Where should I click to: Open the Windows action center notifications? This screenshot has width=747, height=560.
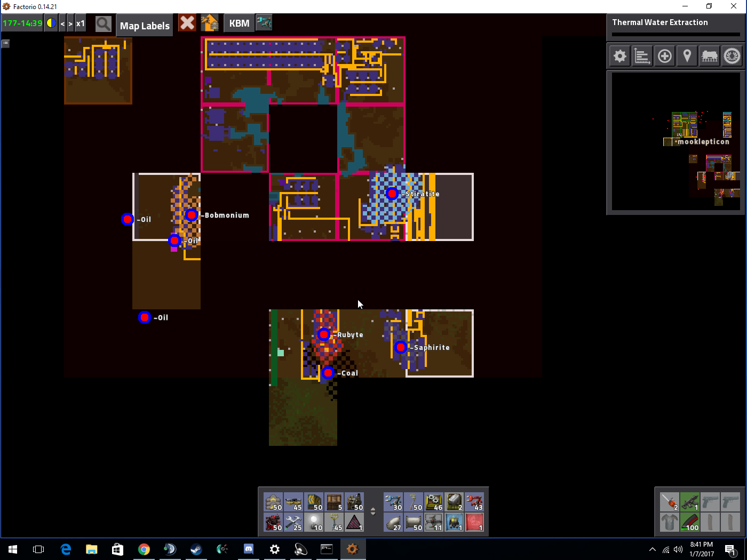(730, 549)
